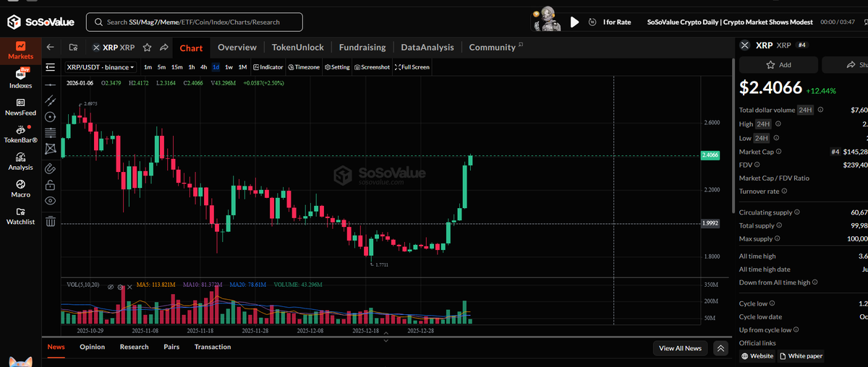Viewport: 868px width, 367px height.
Task: Select the 1m timeframe
Action: pos(148,67)
